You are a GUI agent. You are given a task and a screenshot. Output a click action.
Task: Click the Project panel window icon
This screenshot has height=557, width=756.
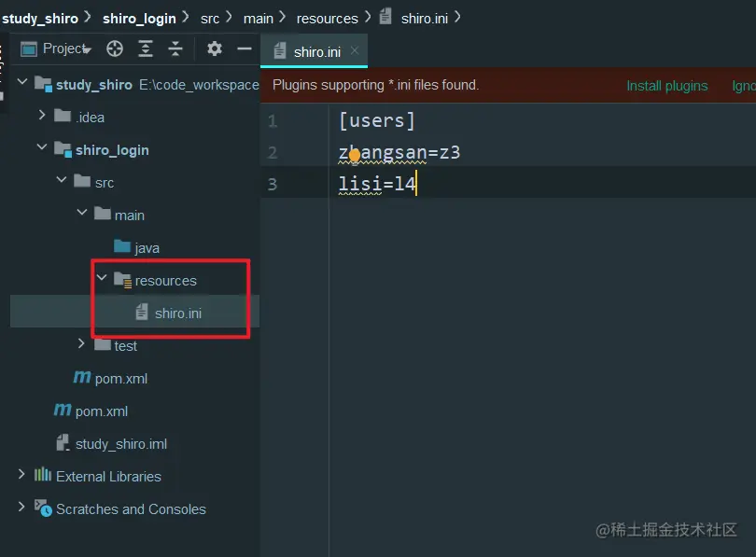coord(29,49)
